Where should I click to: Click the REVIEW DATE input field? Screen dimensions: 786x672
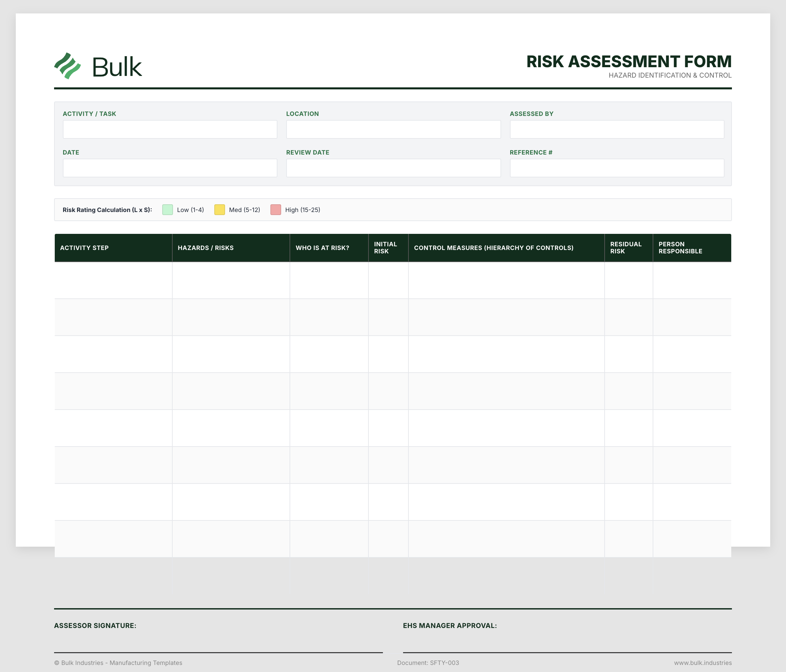tap(393, 168)
